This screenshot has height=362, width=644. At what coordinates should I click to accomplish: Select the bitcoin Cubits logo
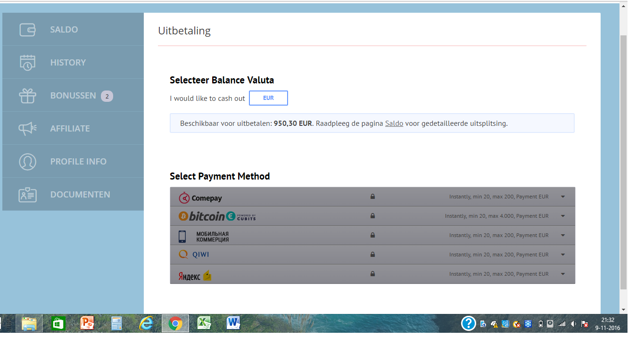[x=217, y=216]
